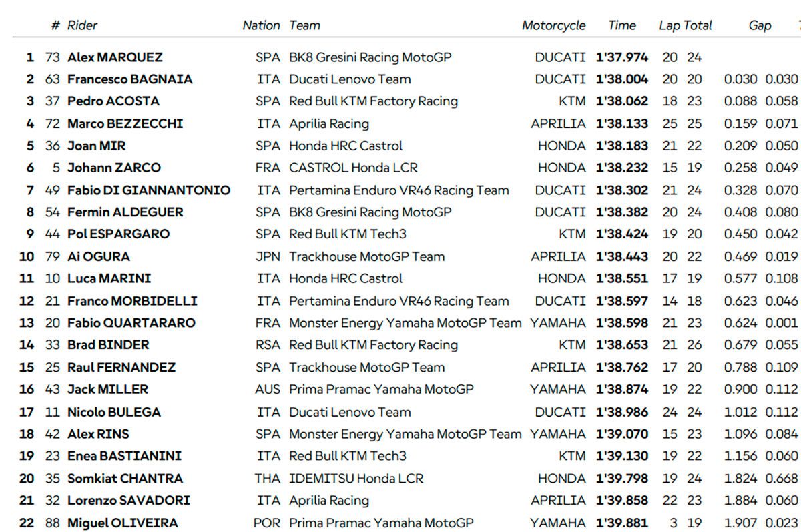Select Miguel OLIVEIRA in the last row
Viewport: 801px width, 532px height.
click(122, 523)
